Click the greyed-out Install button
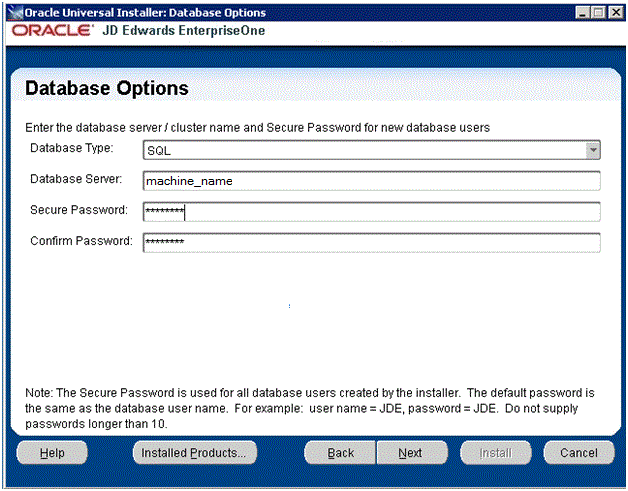This screenshot has width=628, height=491. point(494,453)
